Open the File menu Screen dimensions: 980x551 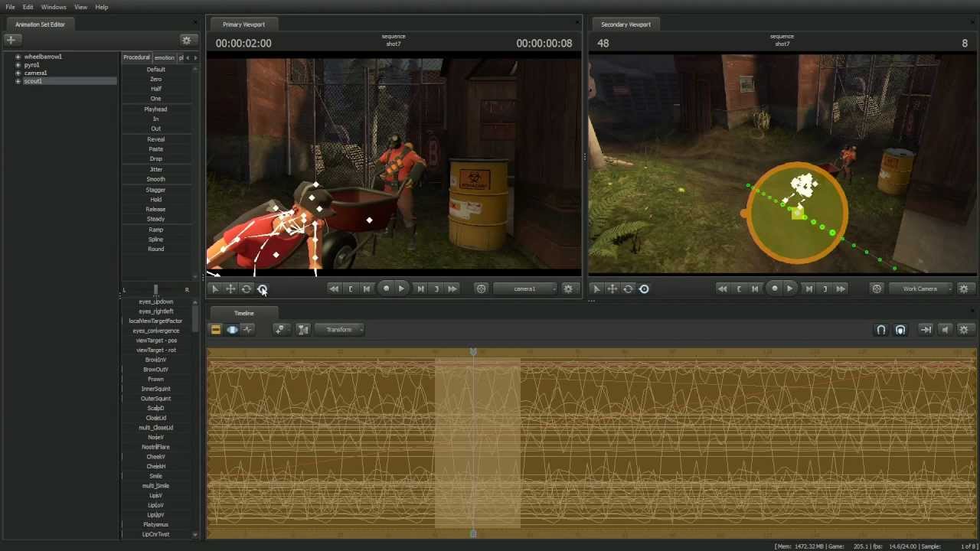(x=10, y=7)
